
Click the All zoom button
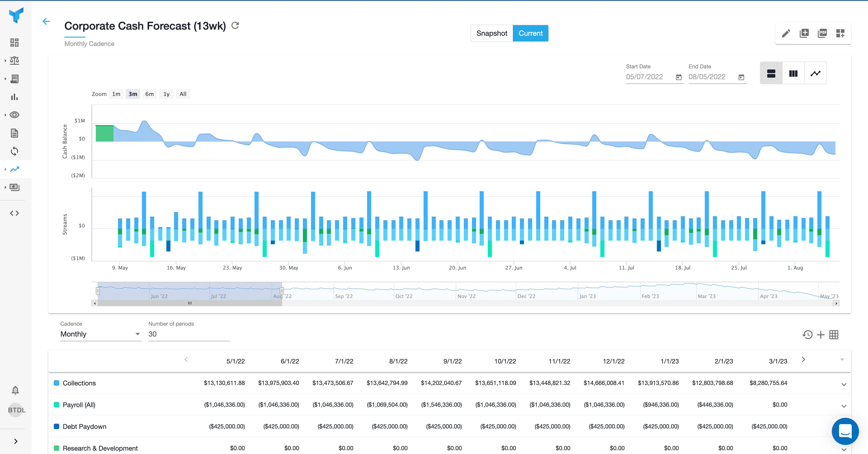[x=183, y=94]
